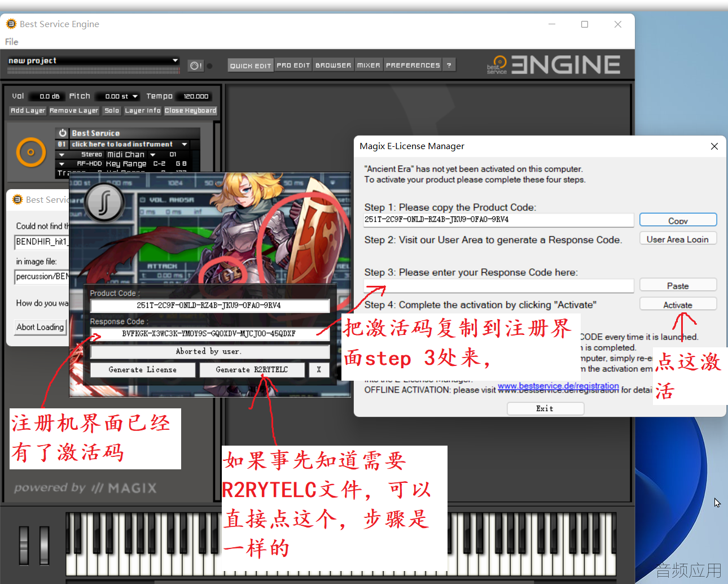This screenshot has width=728, height=584.
Task: Toggle the layer power button
Action: point(63,133)
